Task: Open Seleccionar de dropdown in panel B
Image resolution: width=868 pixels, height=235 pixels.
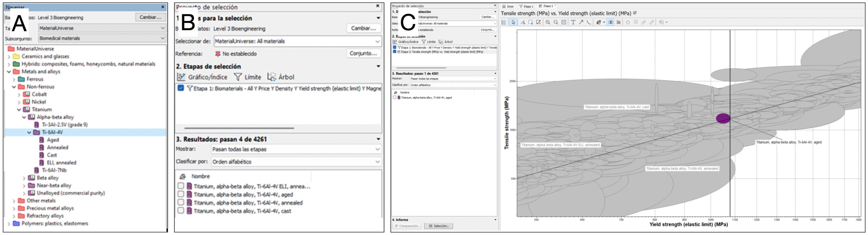Action: pos(298,41)
